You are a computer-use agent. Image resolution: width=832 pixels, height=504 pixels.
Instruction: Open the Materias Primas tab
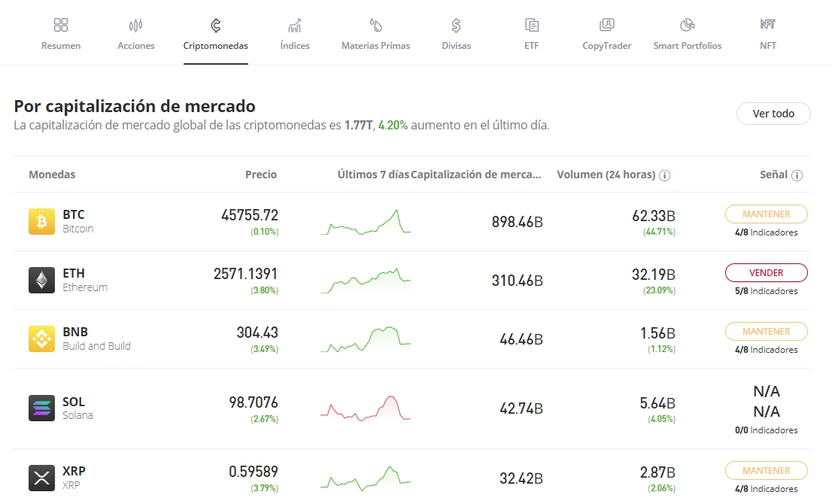(x=375, y=35)
